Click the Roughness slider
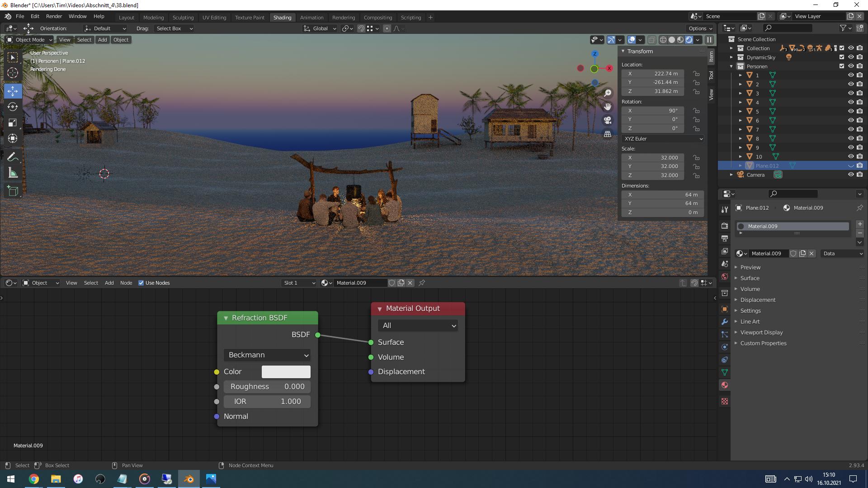 coord(267,387)
